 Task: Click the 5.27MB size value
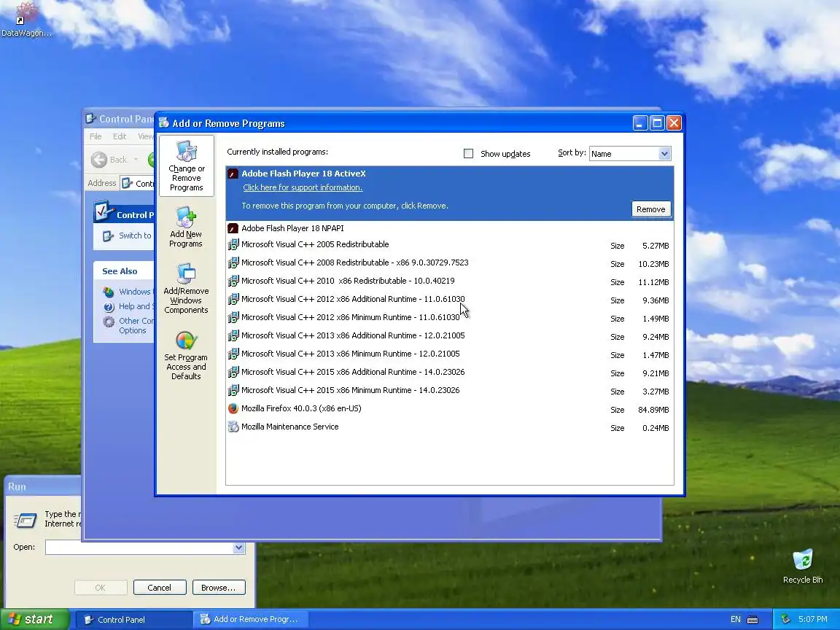click(x=656, y=246)
